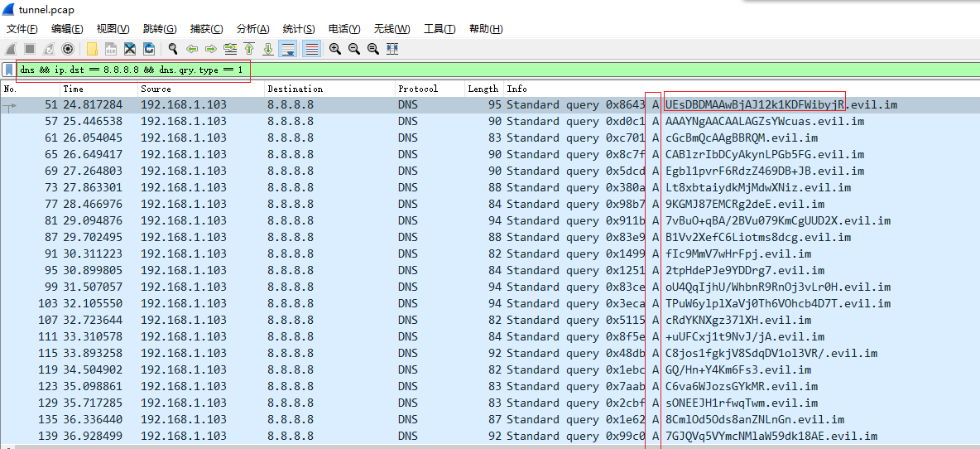The height and width of the screenshot is (449, 980).
Task: Go to the next packet in history
Action: click(211, 49)
